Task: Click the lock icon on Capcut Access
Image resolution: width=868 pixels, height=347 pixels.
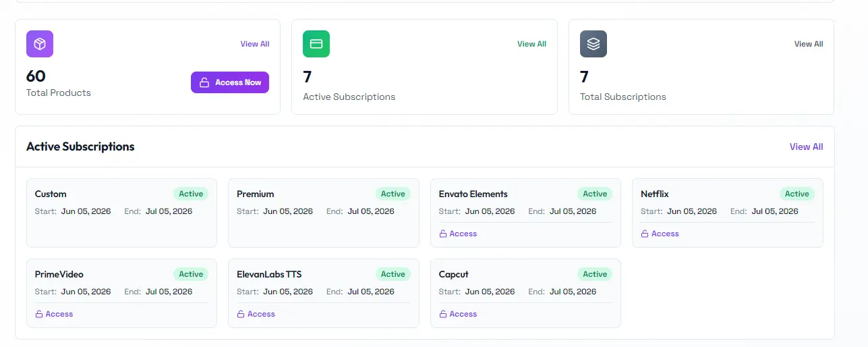Action: [443, 314]
